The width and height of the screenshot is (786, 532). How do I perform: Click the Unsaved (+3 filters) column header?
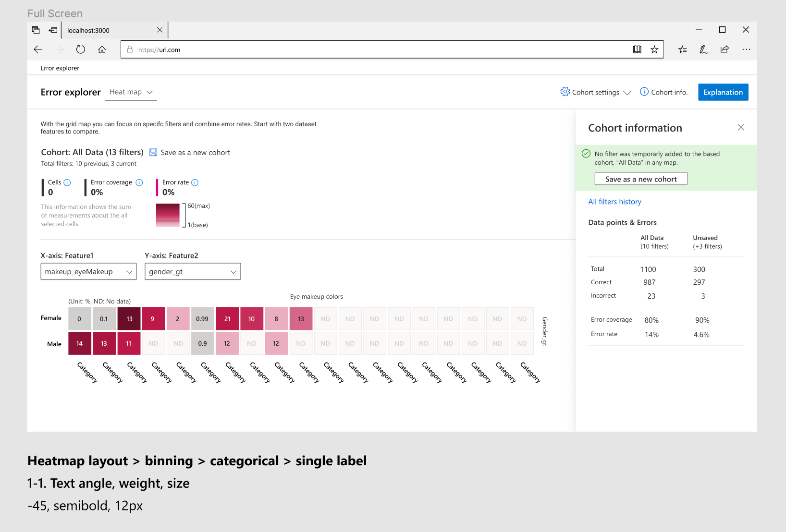[x=707, y=242]
